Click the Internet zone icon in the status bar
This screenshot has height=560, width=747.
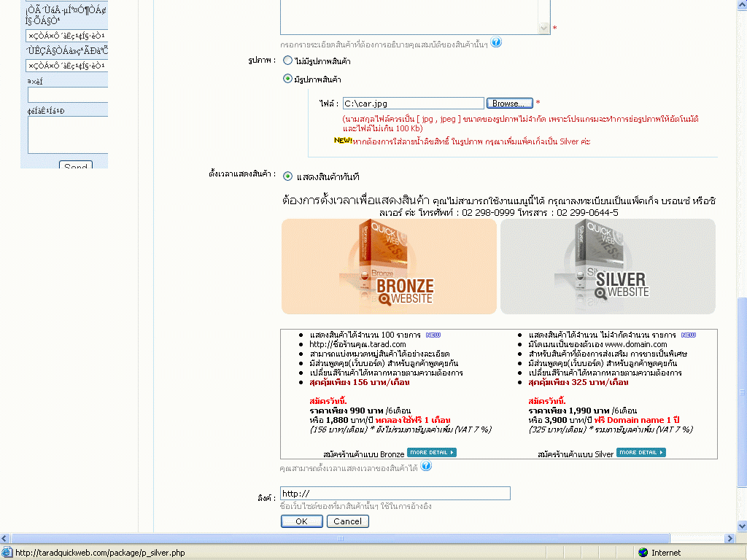[x=643, y=553]
